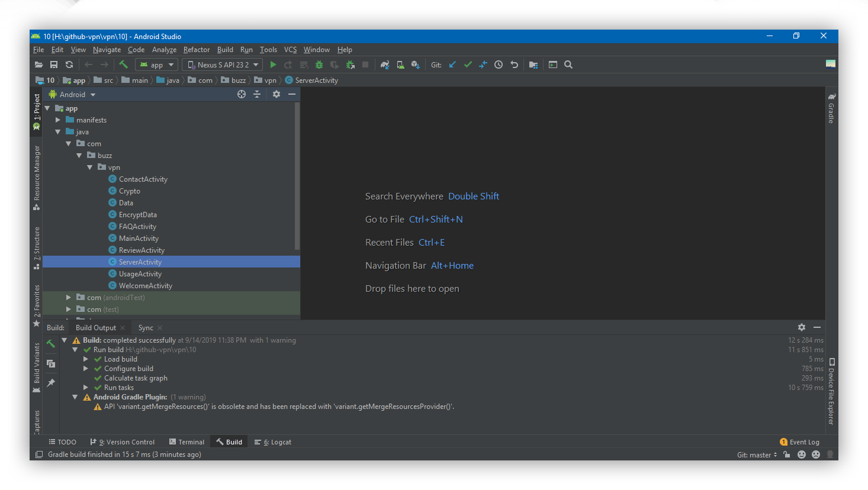Viewport: 868px width, 490px height.
Task: Click the Git Commit green checkmark
Action: (x=468, y=65)
